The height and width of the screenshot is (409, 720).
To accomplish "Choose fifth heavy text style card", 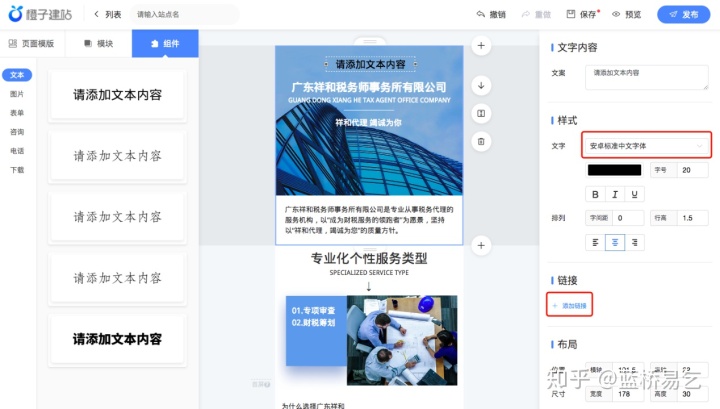I will point(117,339).
